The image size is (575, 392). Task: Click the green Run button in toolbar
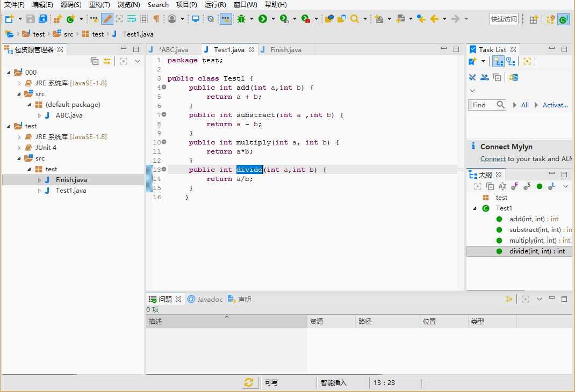(263, 19)
